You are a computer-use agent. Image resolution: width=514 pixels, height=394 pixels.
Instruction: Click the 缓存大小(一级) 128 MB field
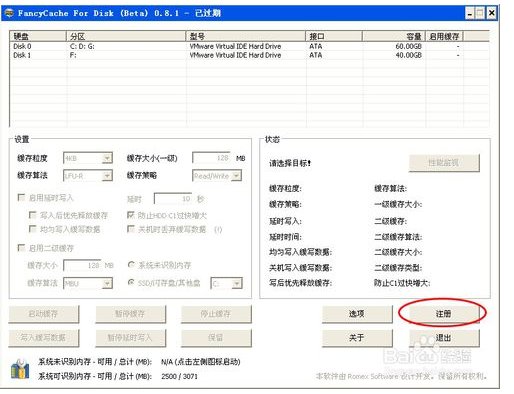(211, 158)
